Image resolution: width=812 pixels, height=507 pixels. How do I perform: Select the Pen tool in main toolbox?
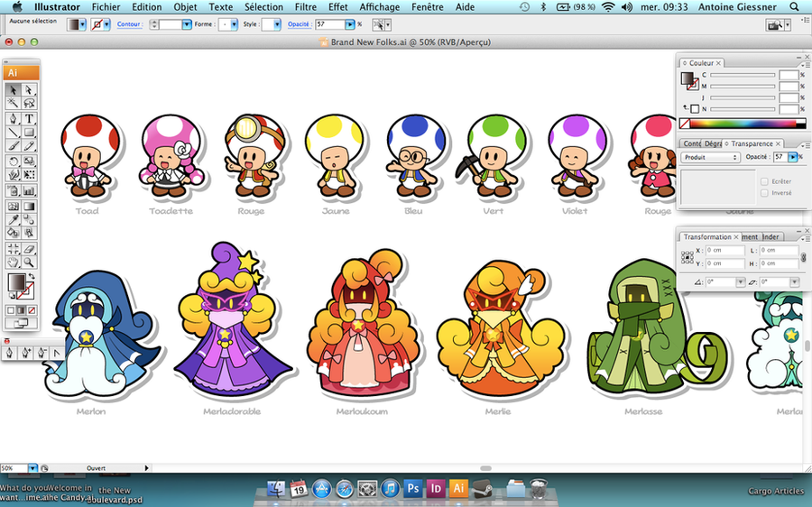click(x=13, y=118)
